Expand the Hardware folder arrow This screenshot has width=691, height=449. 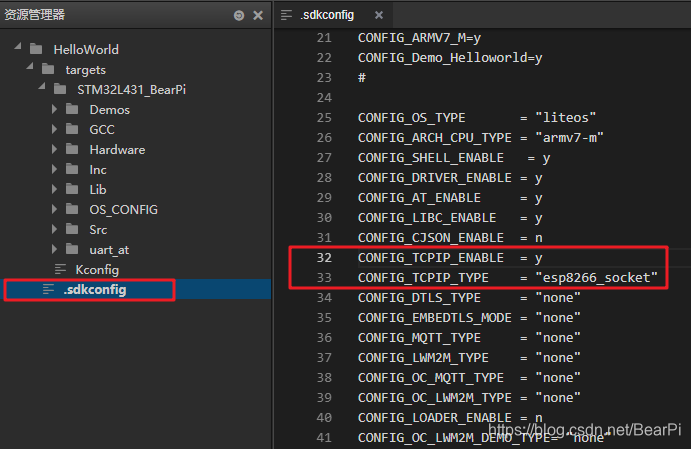coord(54,149)
